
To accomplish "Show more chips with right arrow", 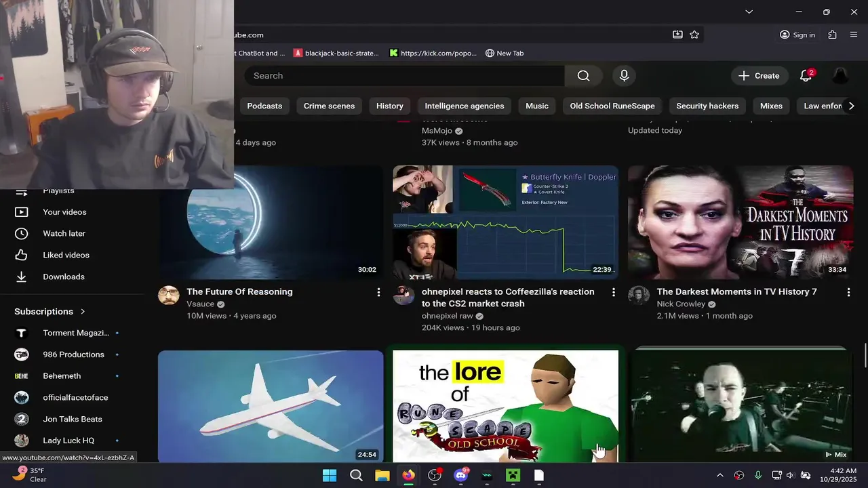I will 852,106.
